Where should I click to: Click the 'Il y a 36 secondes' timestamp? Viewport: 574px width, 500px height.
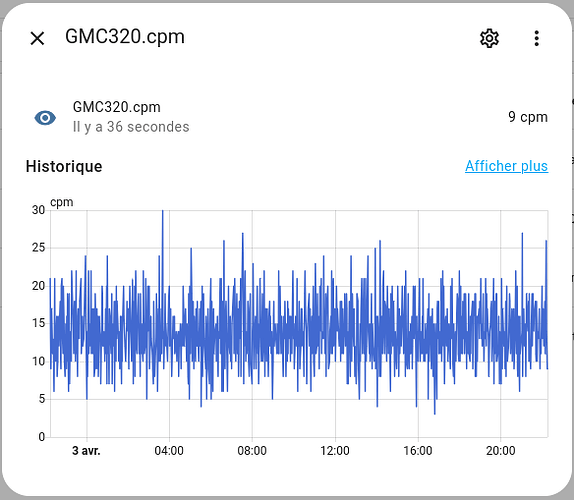(x=131, y=127)
